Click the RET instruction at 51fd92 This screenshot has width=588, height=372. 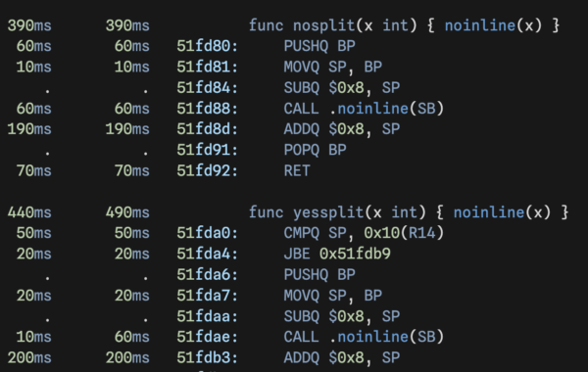pyautogui.click(x=297, y=171)
